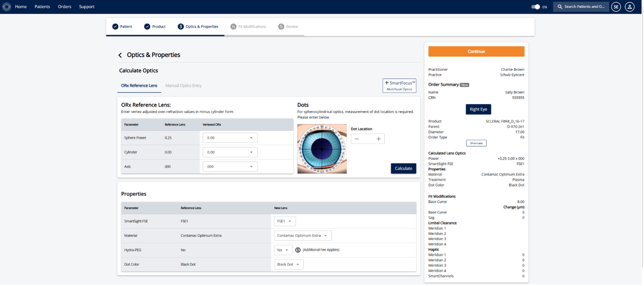This screenshot has width=644, height=286.
Task: Open the user profile icon
Action: point(630,7)
